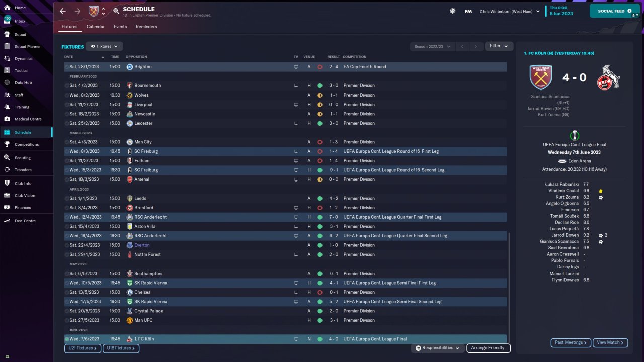Open the Fixtures view dropdown
This screenshot has width=644, height=362.
[x=104, y=46]
